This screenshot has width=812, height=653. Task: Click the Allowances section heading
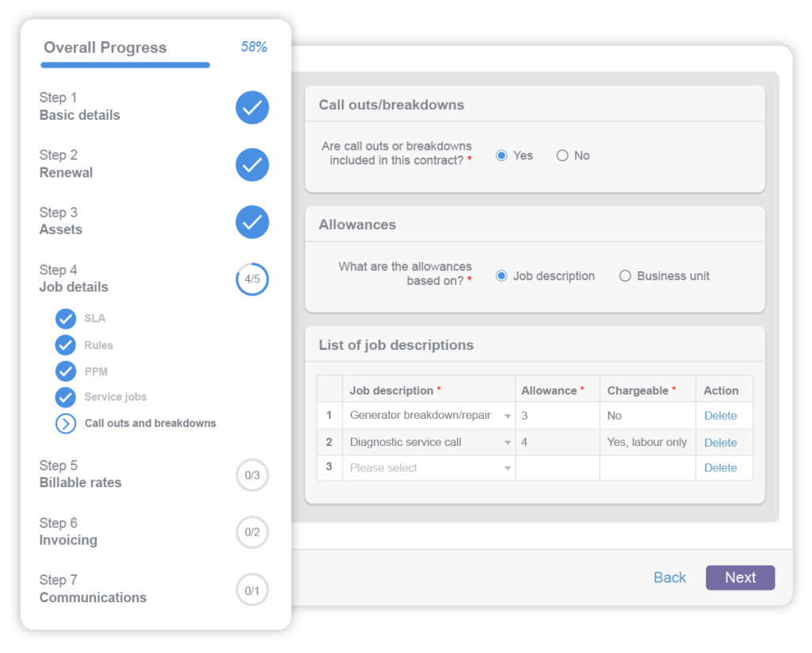pos(358,225)
